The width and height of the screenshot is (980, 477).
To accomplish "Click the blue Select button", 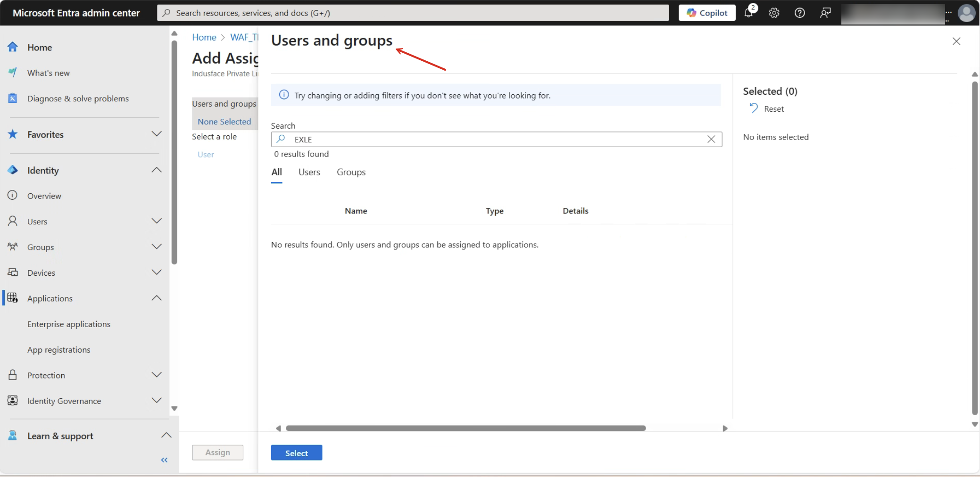I will (x=297, y=453).
